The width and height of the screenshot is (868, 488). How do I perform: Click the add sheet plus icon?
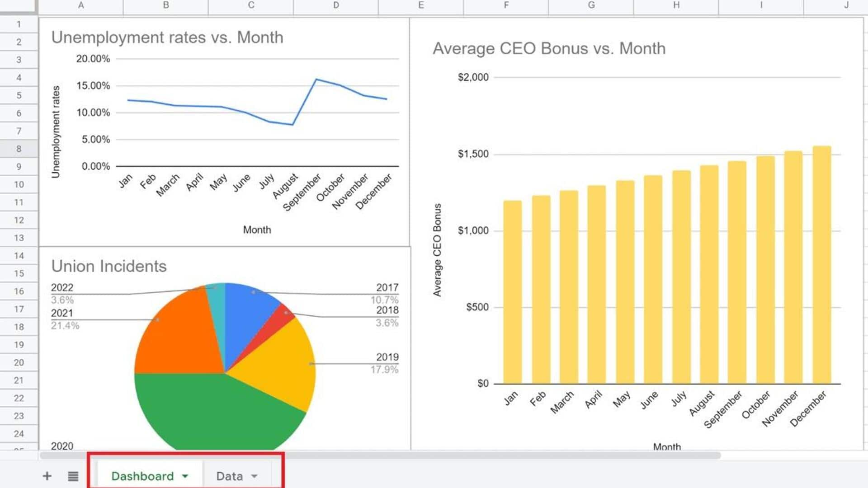[47, 476]
